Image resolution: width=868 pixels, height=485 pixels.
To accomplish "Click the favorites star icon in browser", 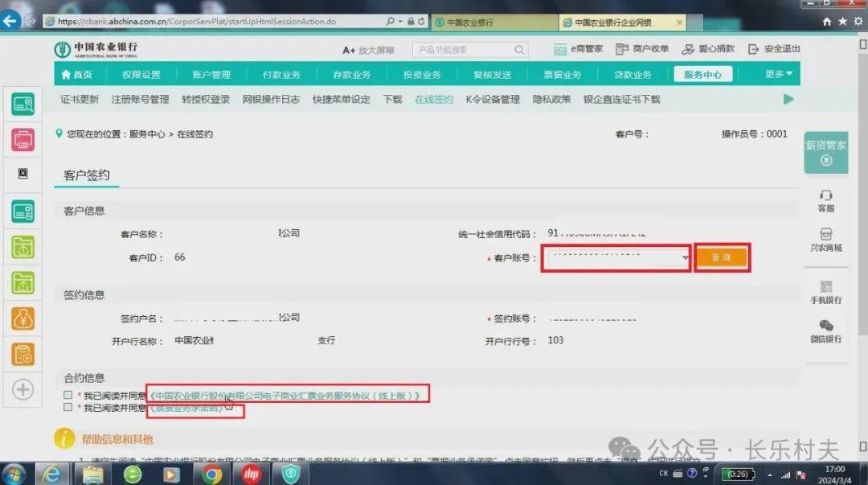I will coord(842,22).
